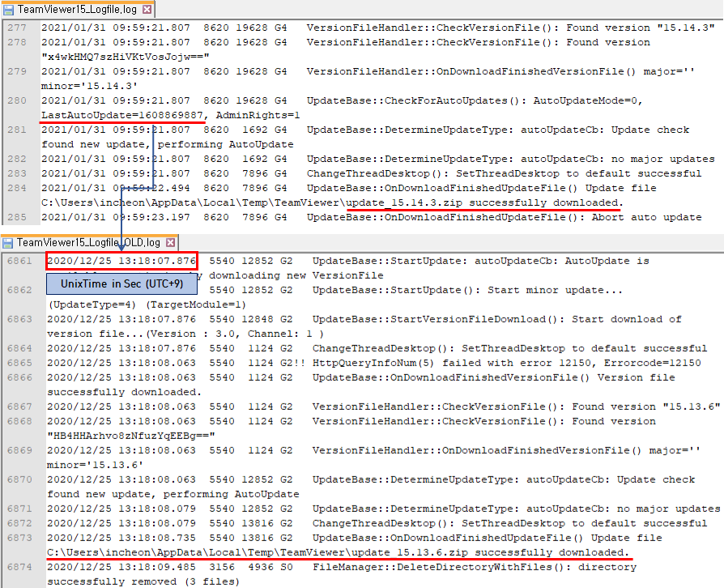Click 'AdminRights=1' text
The height and width of the screenshot is (588, 724).
[x=258, y=115]
